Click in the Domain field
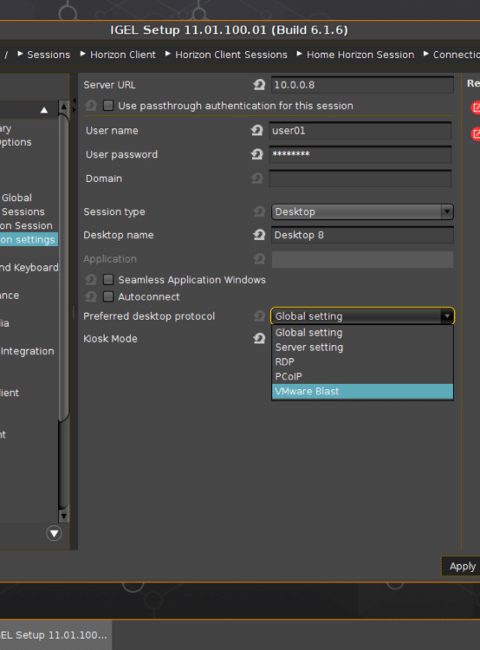This screenshot has height=650, width=480. [360, 179]
